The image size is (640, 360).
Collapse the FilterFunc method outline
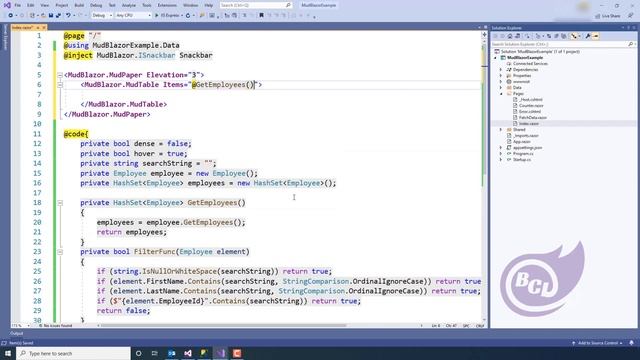click(60, 252)
